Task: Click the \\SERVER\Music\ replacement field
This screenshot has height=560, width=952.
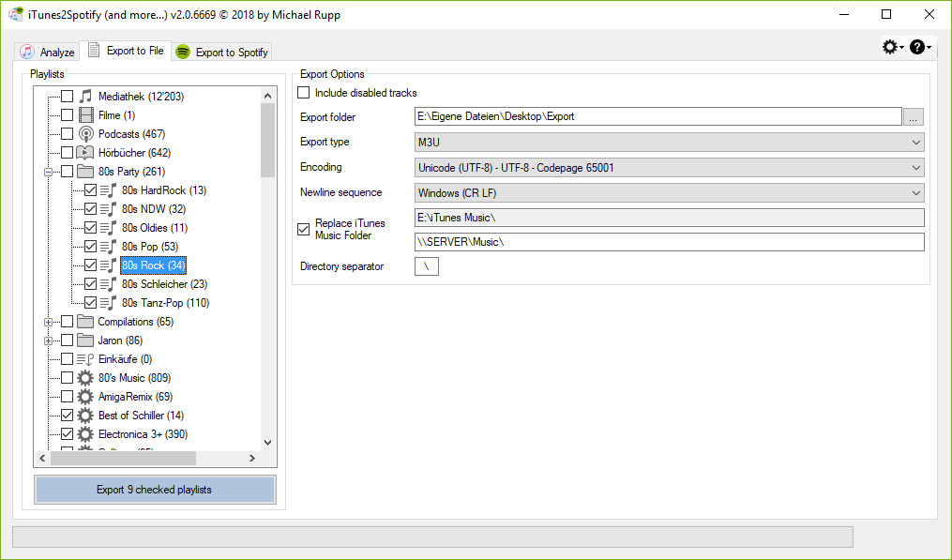Action: [x=669, y=242]
